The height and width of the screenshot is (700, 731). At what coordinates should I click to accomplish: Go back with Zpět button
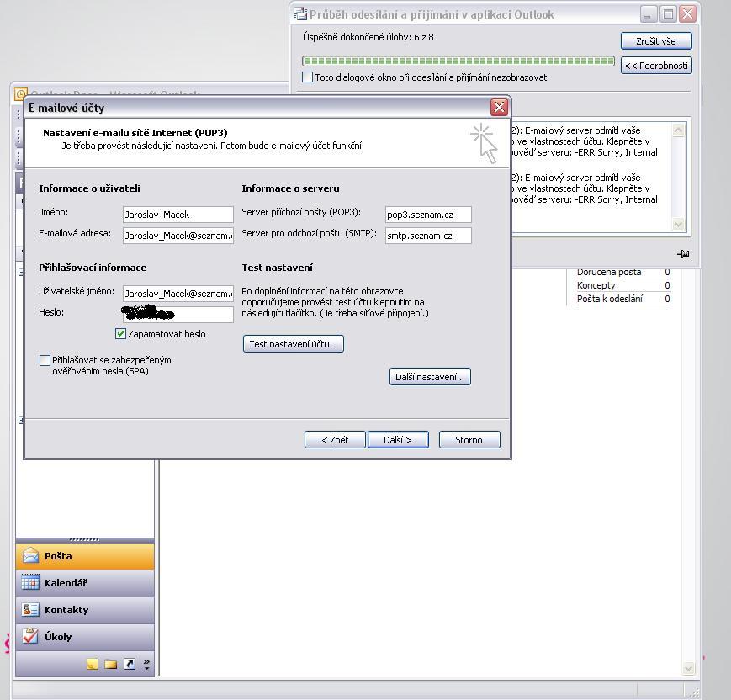pos(335,440)
